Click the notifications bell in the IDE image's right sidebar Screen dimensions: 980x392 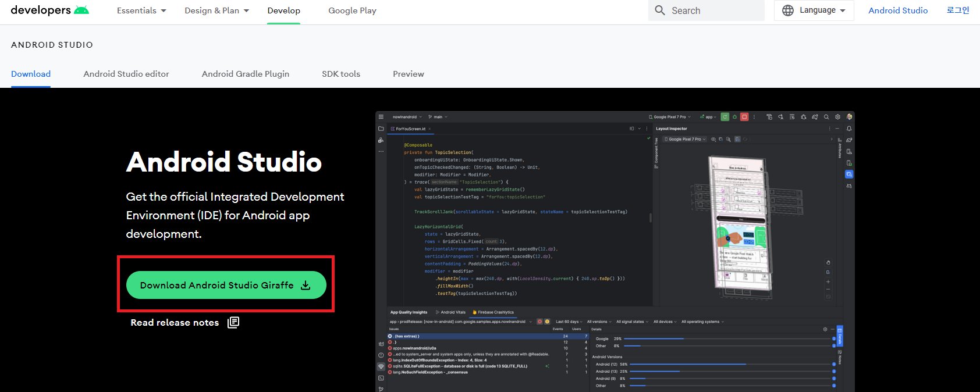tap(849, 129)
